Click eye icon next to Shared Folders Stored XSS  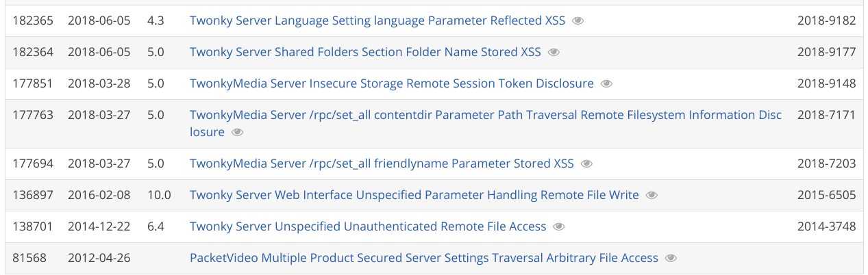pos(554,53)
